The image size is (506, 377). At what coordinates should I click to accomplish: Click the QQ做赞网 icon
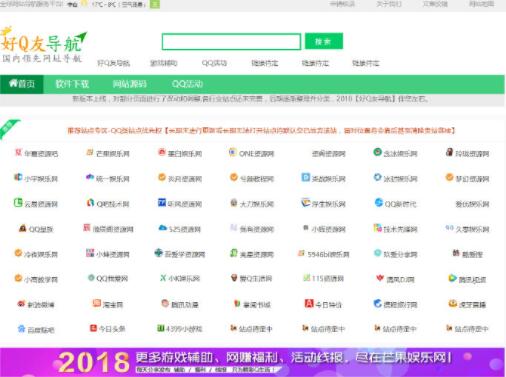click(x=91, y=277)
